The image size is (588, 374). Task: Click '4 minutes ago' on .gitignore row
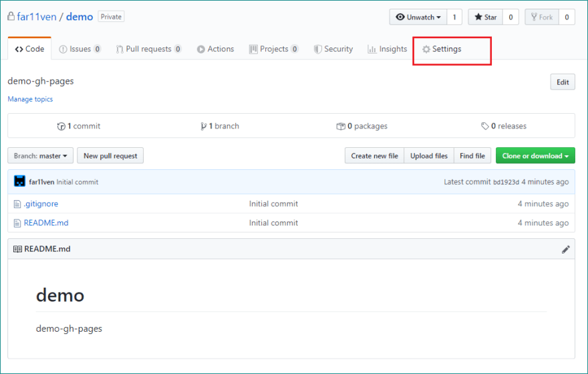[x=543, y=204]
